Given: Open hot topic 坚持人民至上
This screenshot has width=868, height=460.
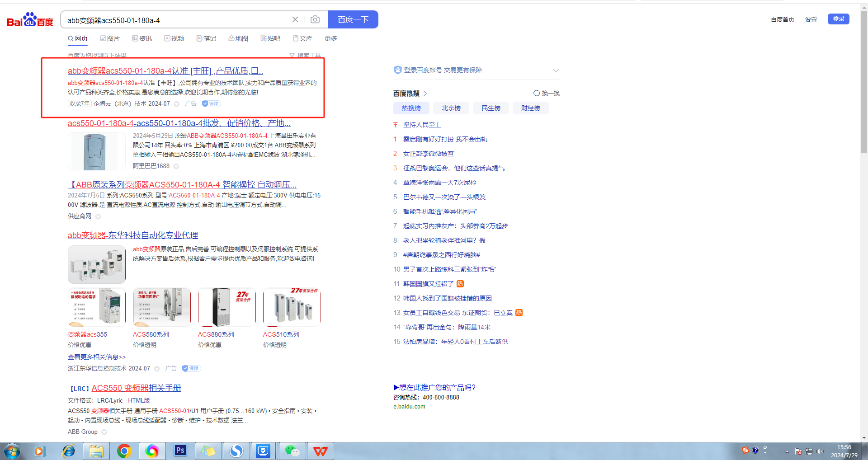Looking at the screenshot, I should 422,125.
